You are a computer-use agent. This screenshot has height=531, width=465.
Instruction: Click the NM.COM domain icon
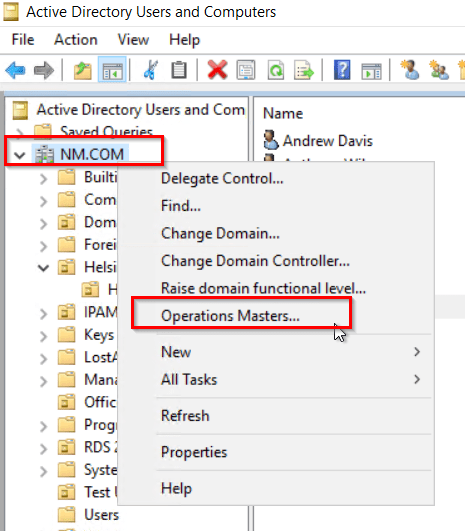coord(45,155)
